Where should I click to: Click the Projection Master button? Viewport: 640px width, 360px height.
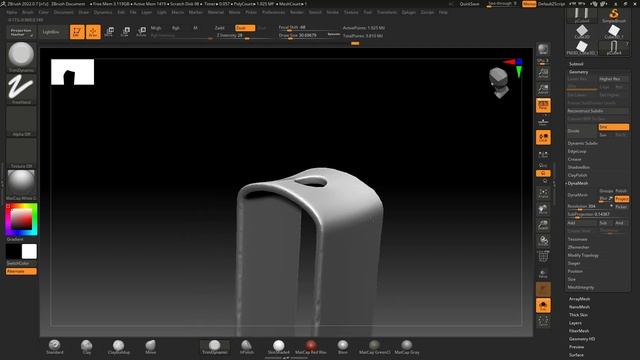(x=21, y=32)
